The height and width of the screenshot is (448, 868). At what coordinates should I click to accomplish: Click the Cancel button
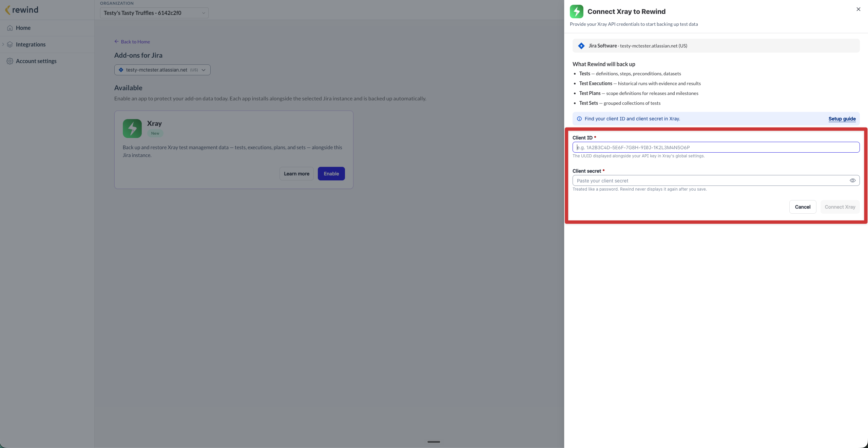pos(802,207)
